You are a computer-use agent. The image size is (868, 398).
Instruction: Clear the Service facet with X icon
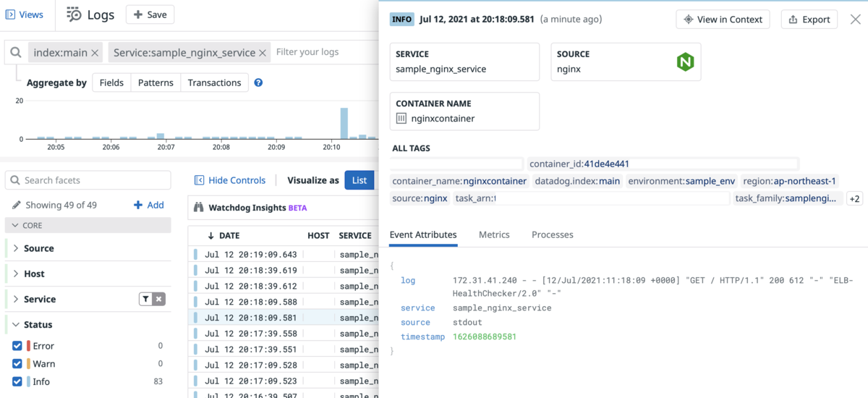coord(159,299)
